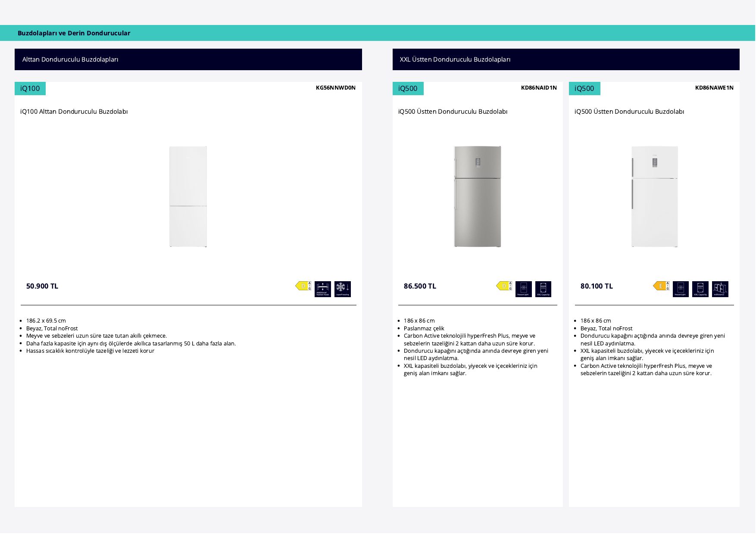This screenshot has height=534, width=756.
Task: Click the iQ500 badge on the KD86NAWE1N card
Action: click(x=584, y=89)
